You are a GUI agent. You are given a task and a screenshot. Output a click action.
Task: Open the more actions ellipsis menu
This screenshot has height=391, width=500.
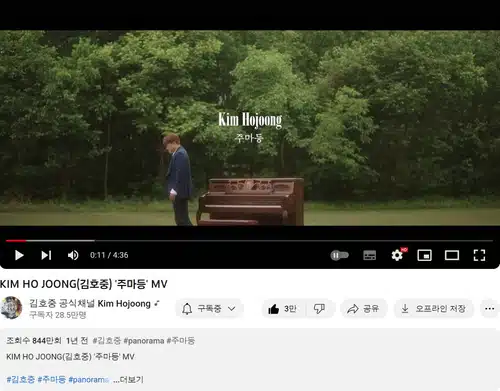(490, 309)
